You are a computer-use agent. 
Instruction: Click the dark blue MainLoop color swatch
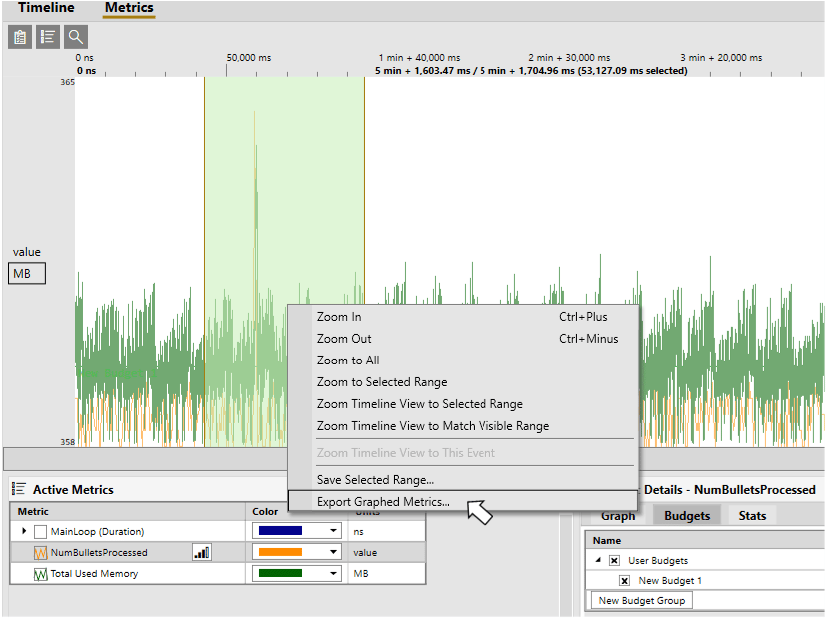280,531
